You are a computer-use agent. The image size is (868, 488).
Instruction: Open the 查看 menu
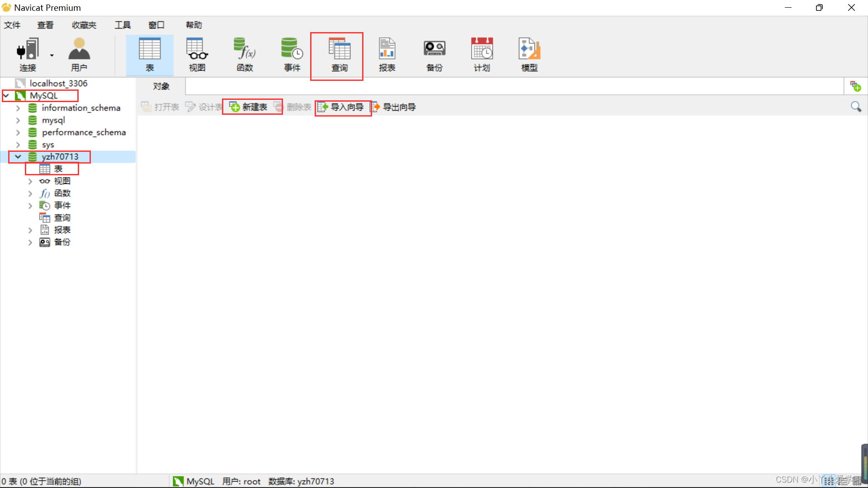(45, 25)
